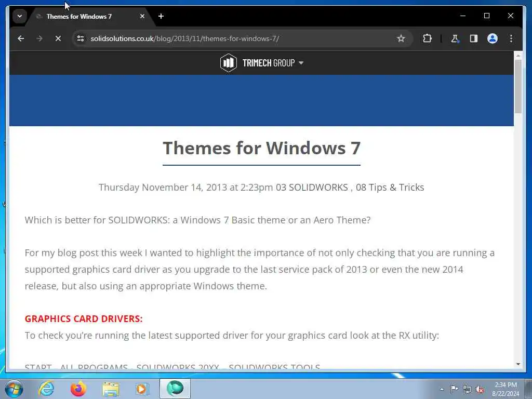Open Chrome Labs flask icon
The width and height of the screenshot is (532, 399).
[455, 38]
